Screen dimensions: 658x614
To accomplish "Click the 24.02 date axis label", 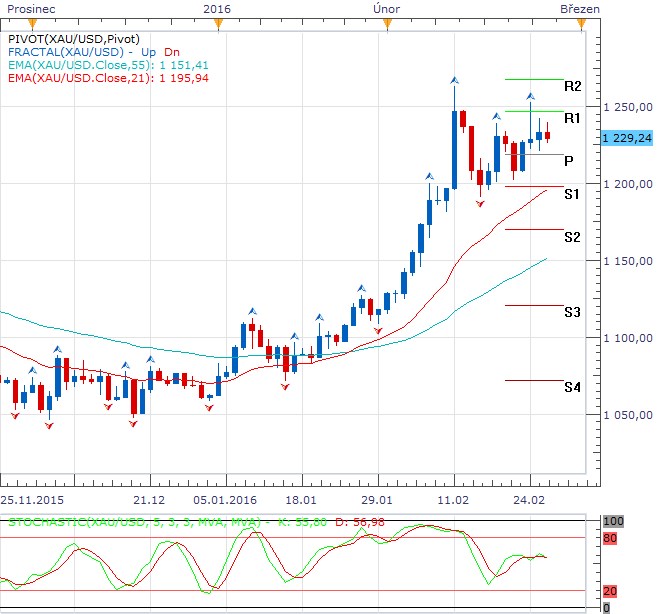I will pos(529,500).
